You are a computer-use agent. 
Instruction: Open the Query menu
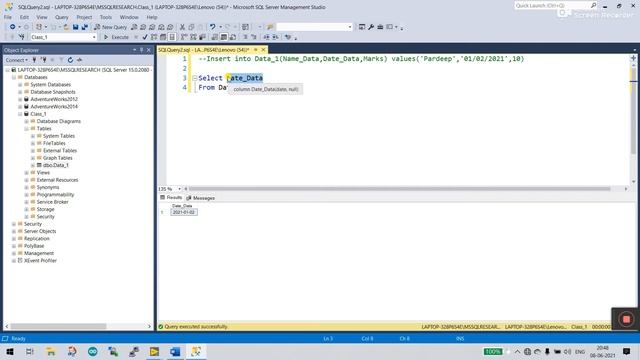[62, 17]
